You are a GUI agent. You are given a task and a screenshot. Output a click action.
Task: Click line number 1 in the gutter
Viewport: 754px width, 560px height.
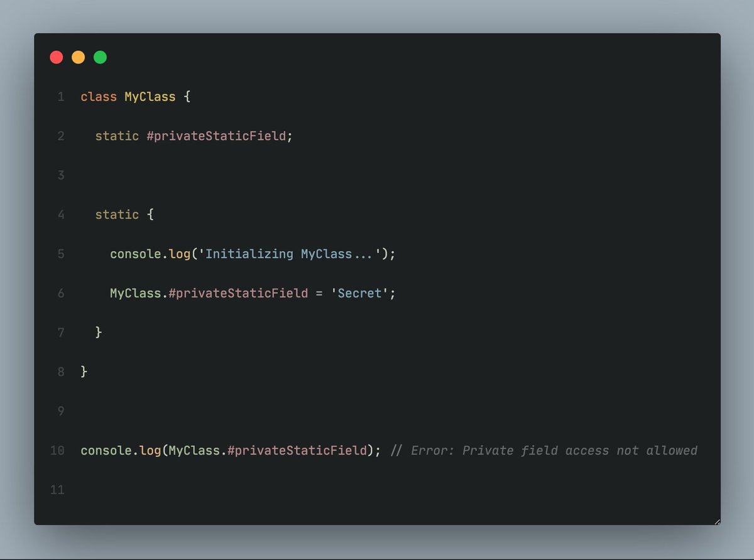(x=60, y=97)
